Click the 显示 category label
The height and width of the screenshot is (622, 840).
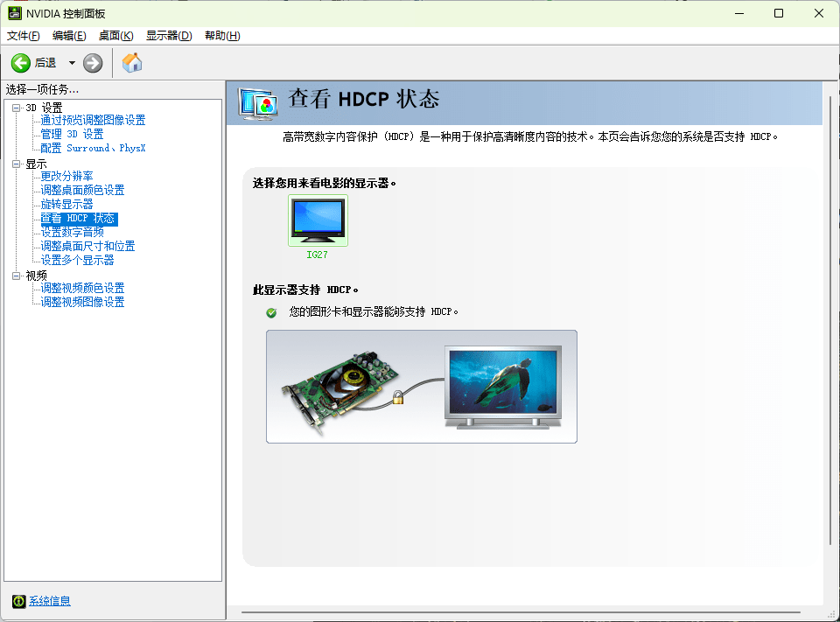tap(36, 164)
